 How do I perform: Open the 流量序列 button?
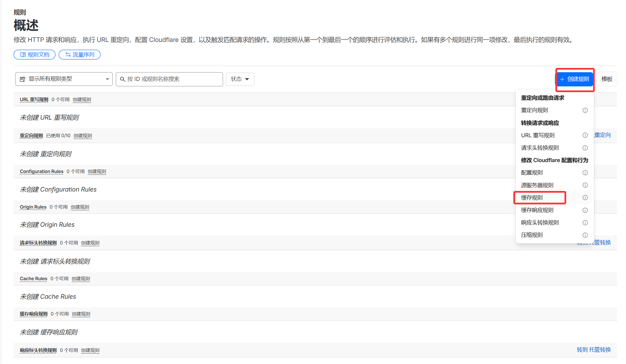(x=79, y=55)
